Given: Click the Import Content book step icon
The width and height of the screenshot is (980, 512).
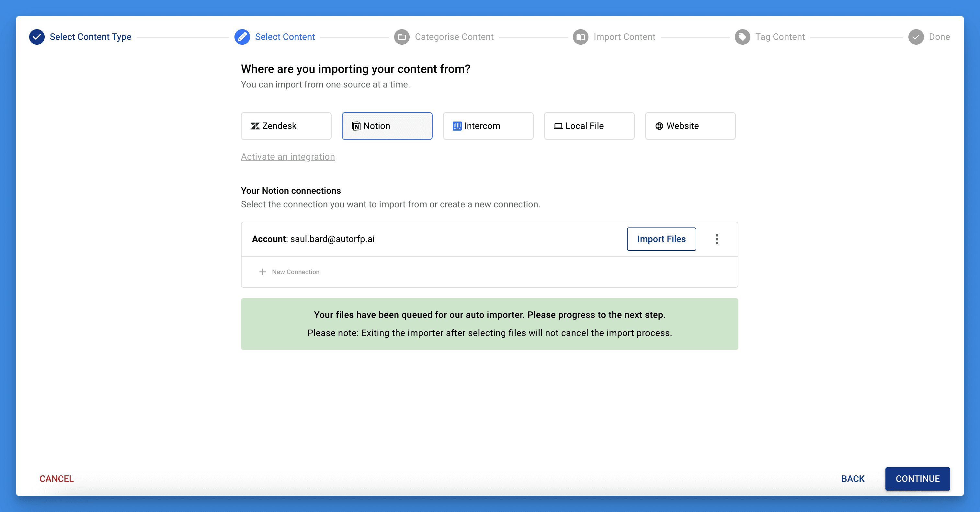Looking at the screenshot, I should tap(581, 37).
